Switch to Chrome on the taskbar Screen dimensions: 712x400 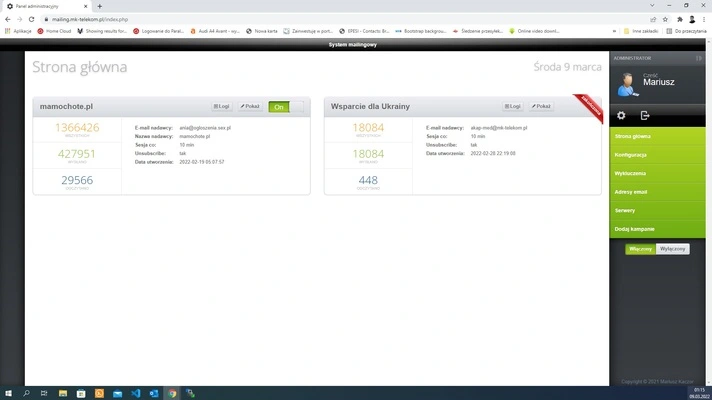coord(172,393)
